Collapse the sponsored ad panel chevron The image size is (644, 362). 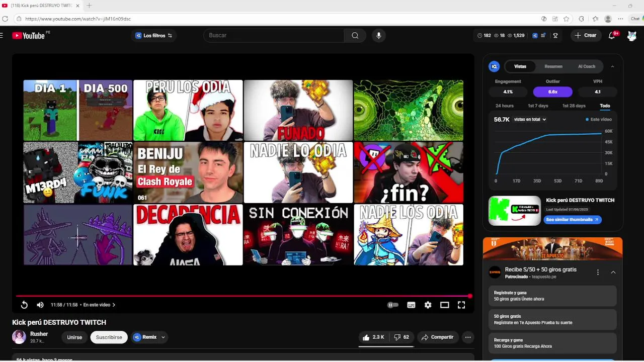tap(613, 273)
